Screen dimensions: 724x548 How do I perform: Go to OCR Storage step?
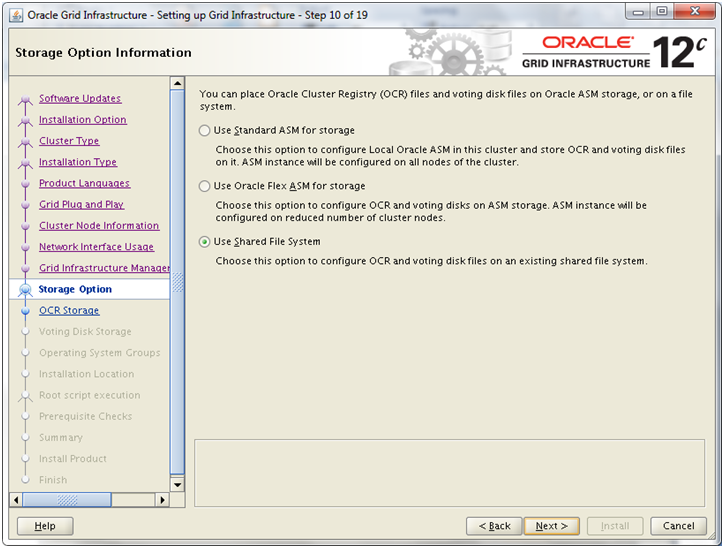click(x=69, y=311)
